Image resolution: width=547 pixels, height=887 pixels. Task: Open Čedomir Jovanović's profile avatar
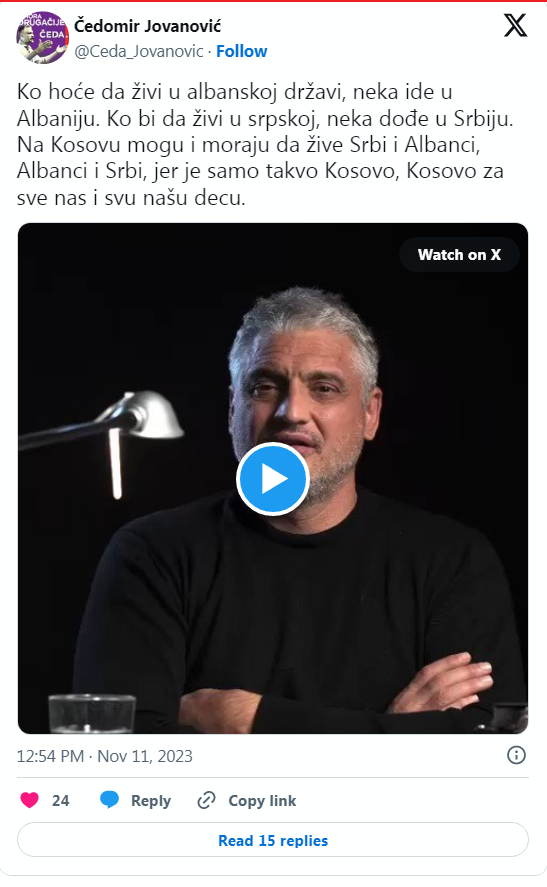(x=42, y=37)
